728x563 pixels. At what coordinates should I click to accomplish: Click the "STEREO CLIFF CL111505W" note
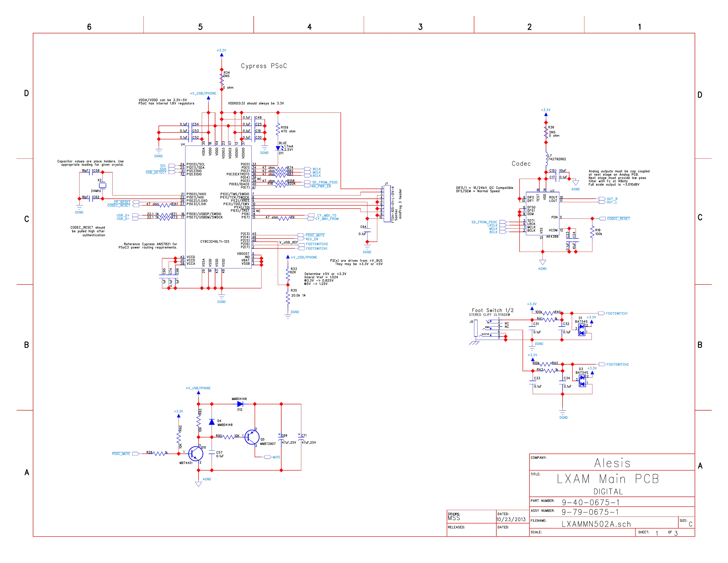pos(489,315)
